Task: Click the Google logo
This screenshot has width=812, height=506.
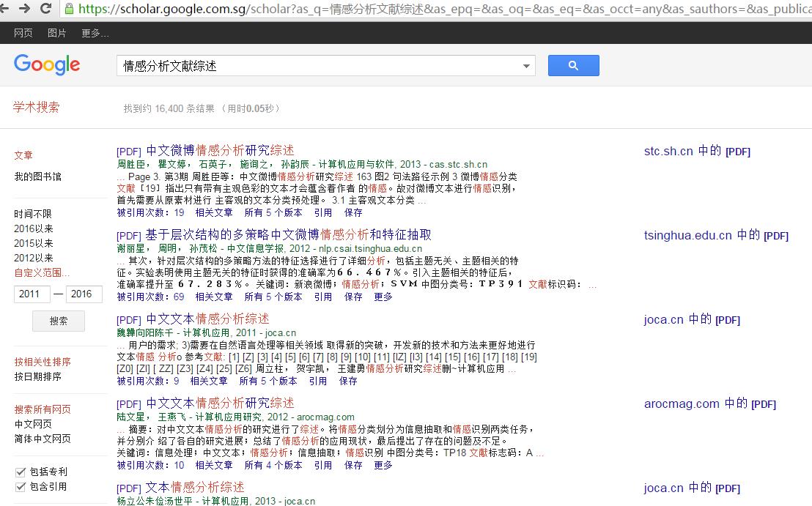Action: [47, 64]
